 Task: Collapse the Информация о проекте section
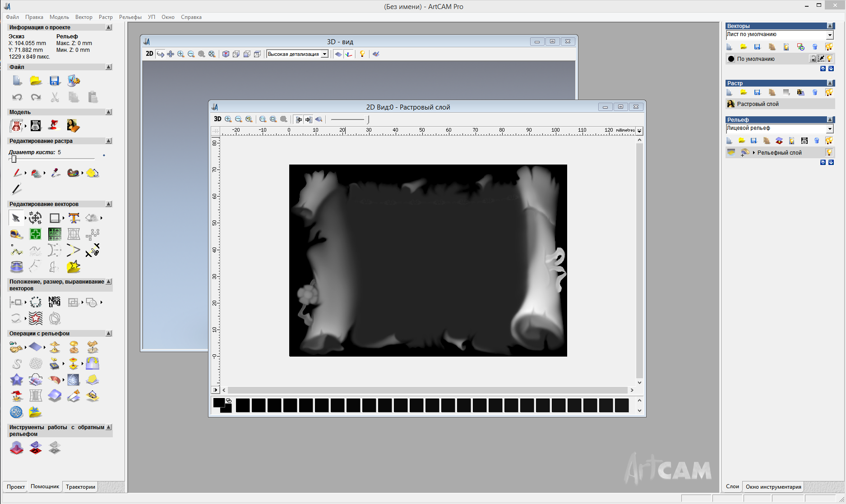coord(108,27)
